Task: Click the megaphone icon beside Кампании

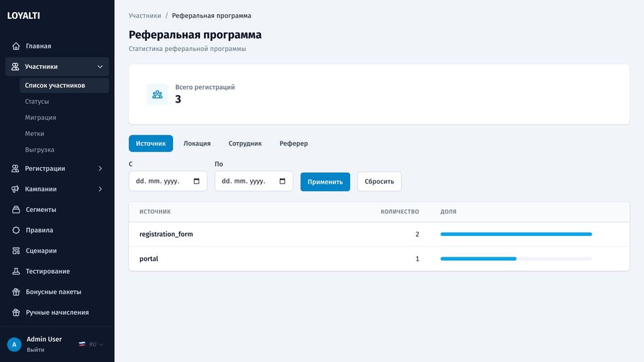Action: coord(15,189)
